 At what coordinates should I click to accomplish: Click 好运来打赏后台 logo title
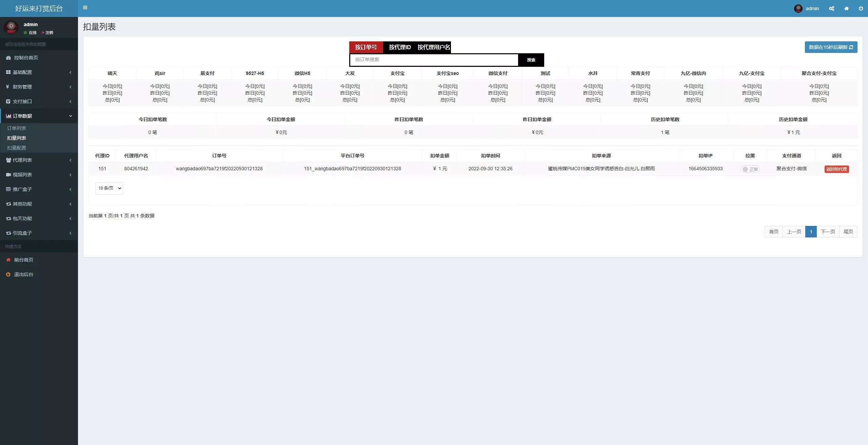[x=39, y=8]
